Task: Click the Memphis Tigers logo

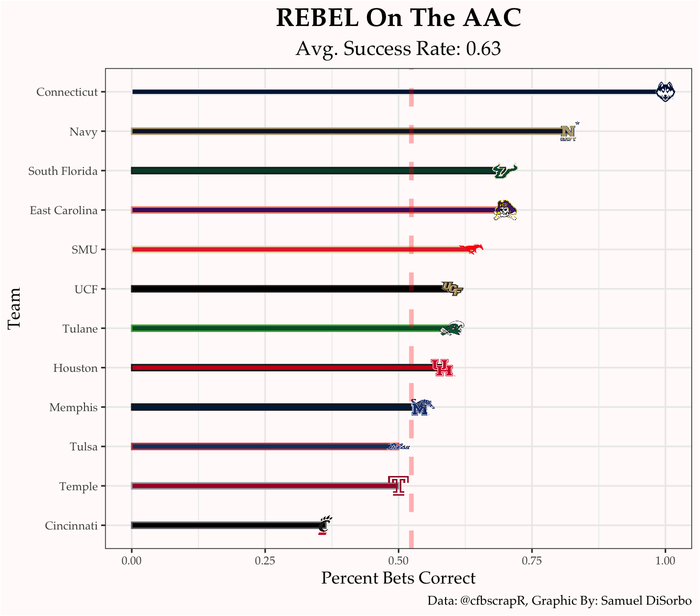Action: 421,407
